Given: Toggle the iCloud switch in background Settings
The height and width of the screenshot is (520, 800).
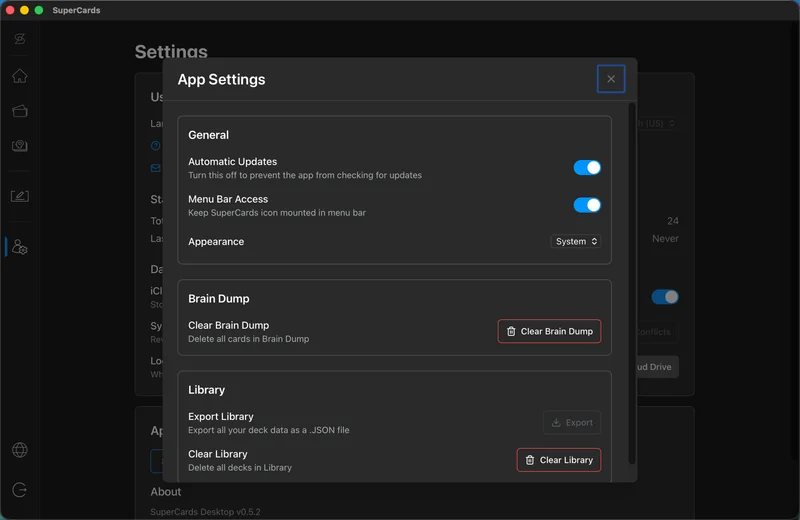Looking at the screenshot, I should pos(665,296).
